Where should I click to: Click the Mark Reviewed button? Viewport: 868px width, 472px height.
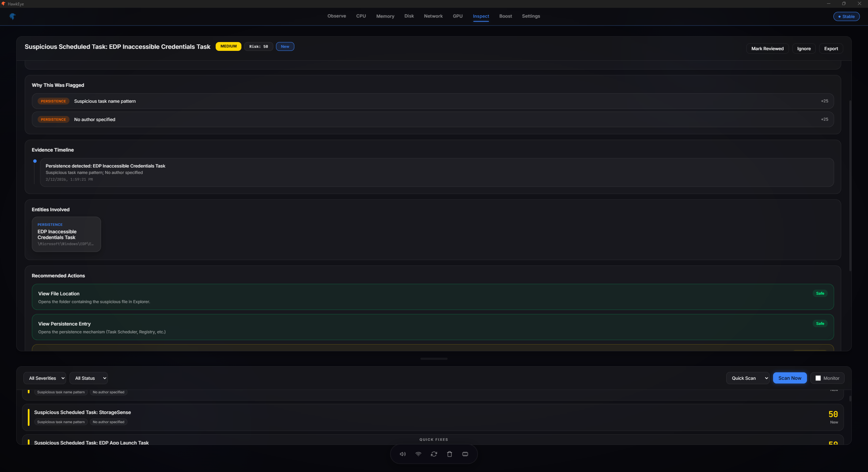pyautogui.click(x=767, y=48)
